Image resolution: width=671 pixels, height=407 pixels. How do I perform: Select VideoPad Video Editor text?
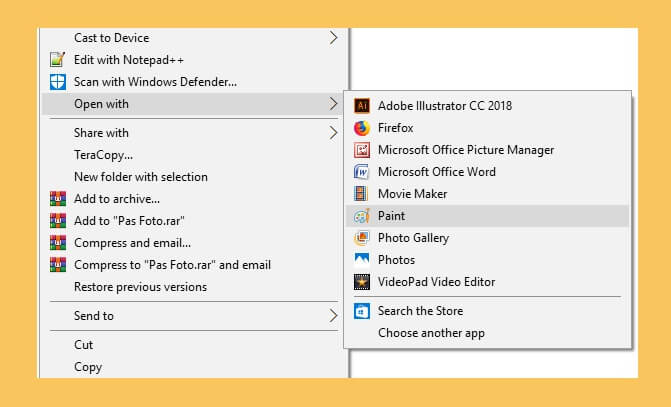(x=436, y=282)
